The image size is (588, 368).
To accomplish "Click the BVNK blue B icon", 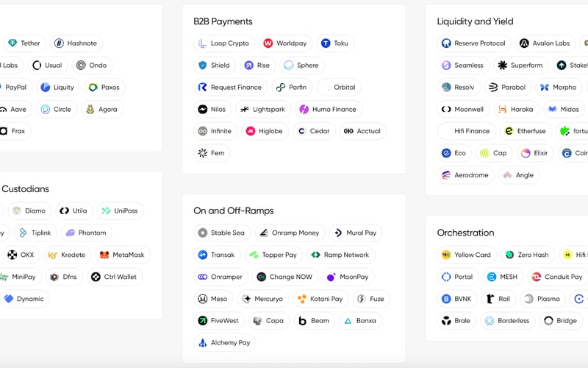I will tap(446, 299).
